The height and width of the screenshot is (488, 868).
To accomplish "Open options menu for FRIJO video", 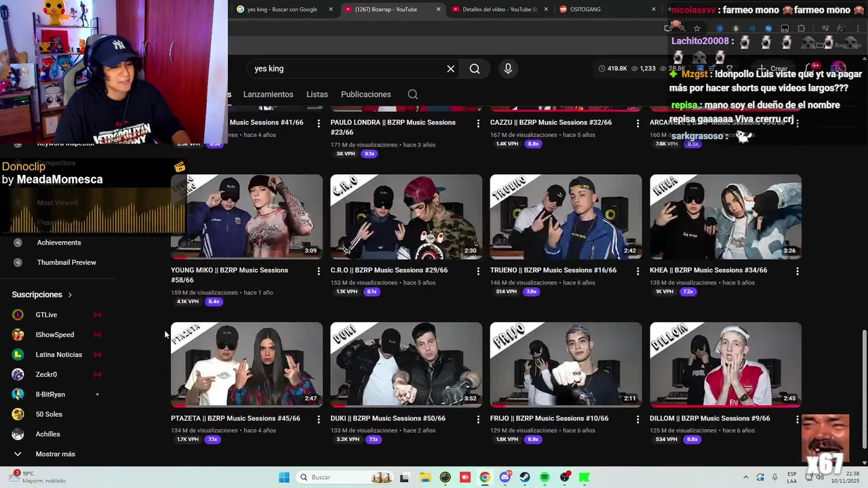I will click(637, 420).
